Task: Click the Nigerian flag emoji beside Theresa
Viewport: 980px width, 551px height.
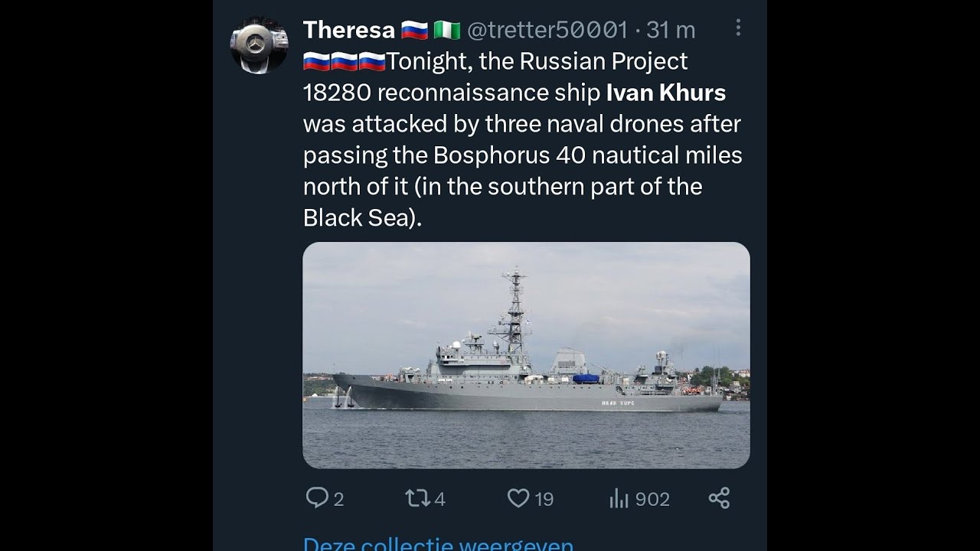Action: [x=446, y=31]
